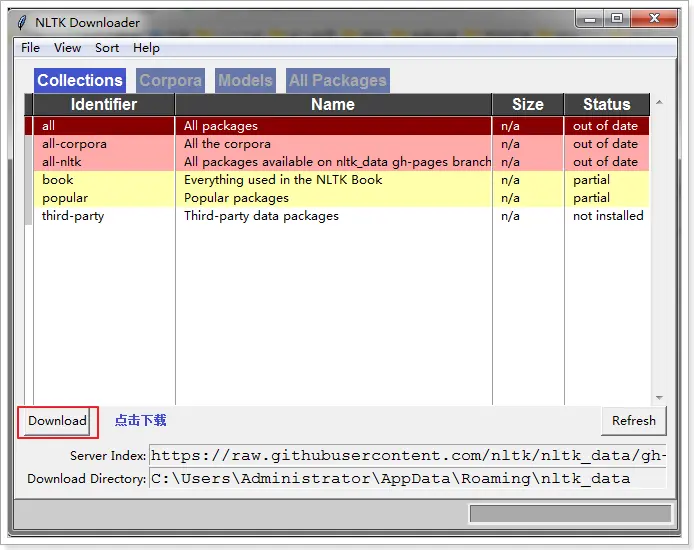Screen dimensions: 694x550
Task: Click the scrollbar down arrow
Action: (x=659, y=398)
